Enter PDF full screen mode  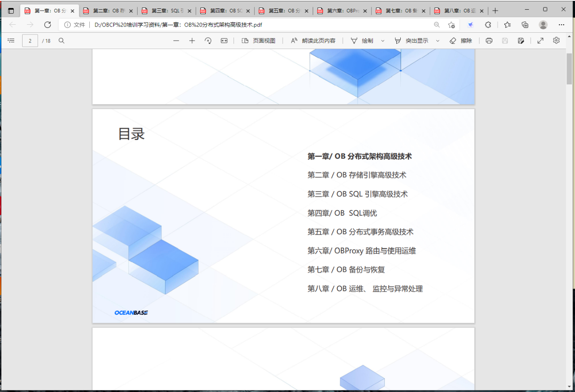click(540, 41)
